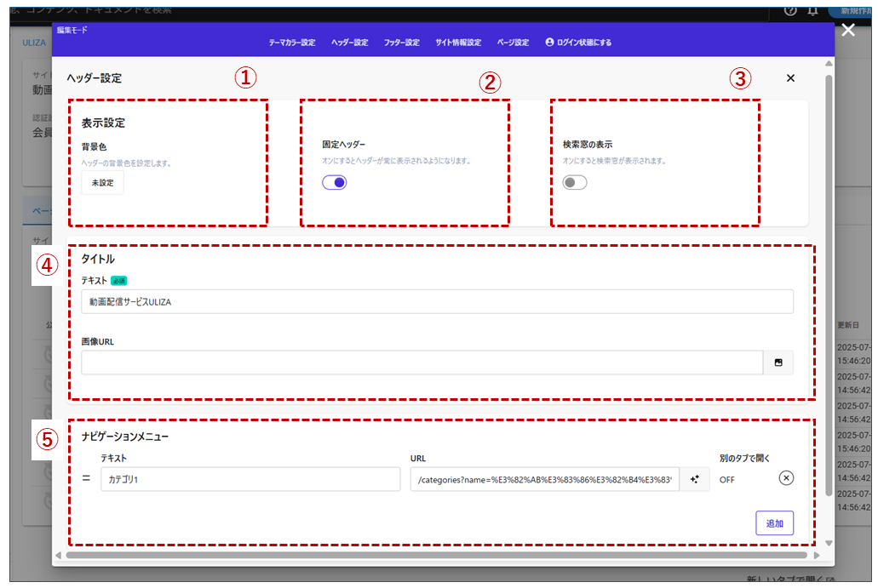Open ページ設定 menu
The image size is (878, 588).
[x=513, y=43]
